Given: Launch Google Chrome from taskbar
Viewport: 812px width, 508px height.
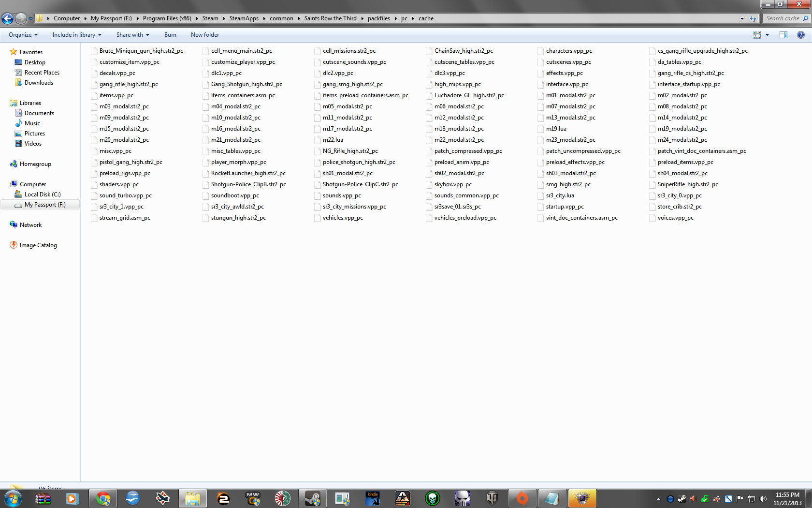Looking at the screenshot, I should point(103,498).
